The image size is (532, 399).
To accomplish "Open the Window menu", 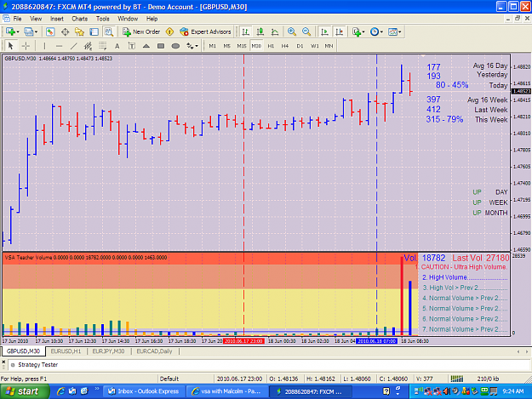I will [128, 19].
